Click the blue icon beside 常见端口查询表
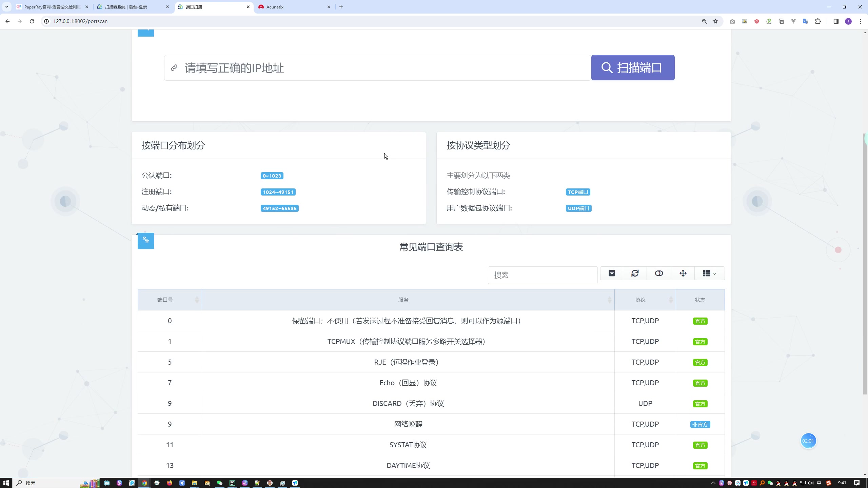Image resolution: width=868 pixels, height=488 pixels. 146,241
